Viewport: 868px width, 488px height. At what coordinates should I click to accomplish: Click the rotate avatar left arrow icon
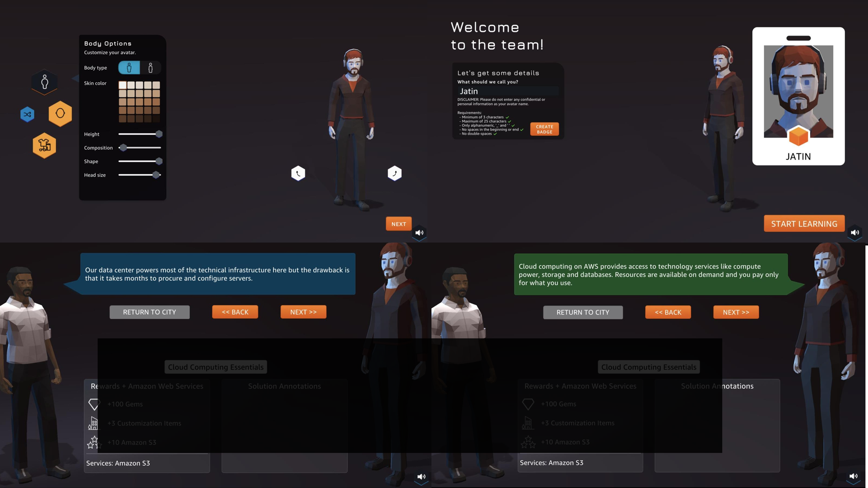(297, 173)
